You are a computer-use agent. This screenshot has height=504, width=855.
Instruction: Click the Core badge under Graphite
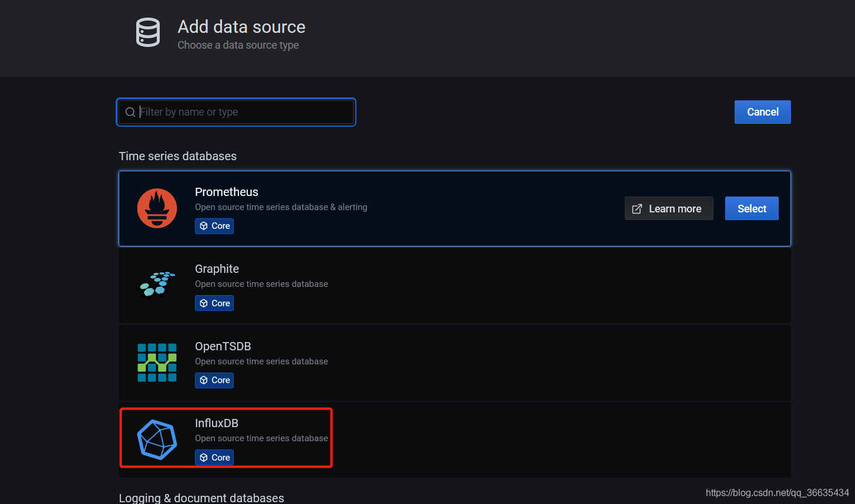[x=214, y=303]
